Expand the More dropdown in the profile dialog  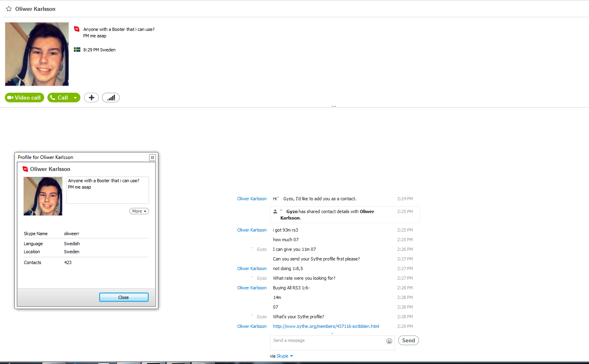click(x=139, y=211)
